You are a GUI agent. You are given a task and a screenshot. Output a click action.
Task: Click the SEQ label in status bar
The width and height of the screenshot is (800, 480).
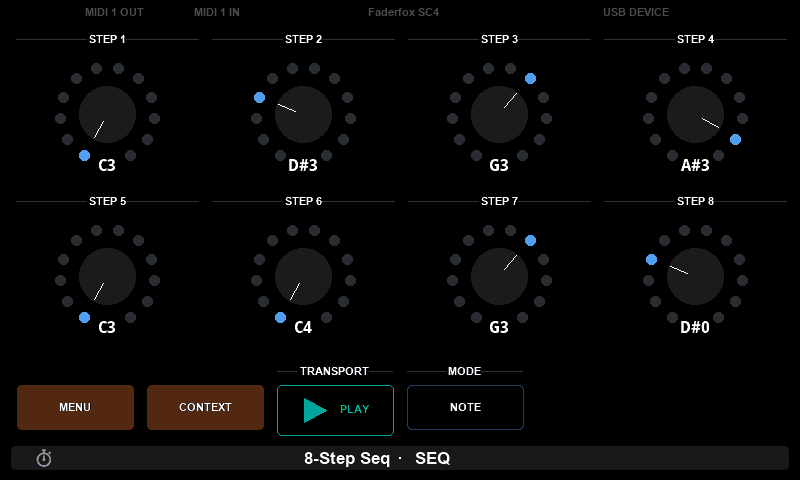click(x=433, y=458)
